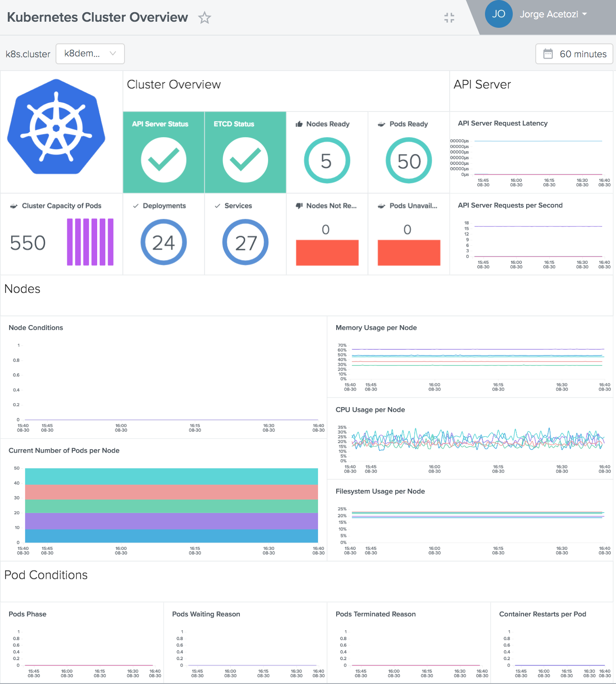Viewport: 616px width, 684px height.
Task: Click the Nodes section heading
Action: (22, 289)
